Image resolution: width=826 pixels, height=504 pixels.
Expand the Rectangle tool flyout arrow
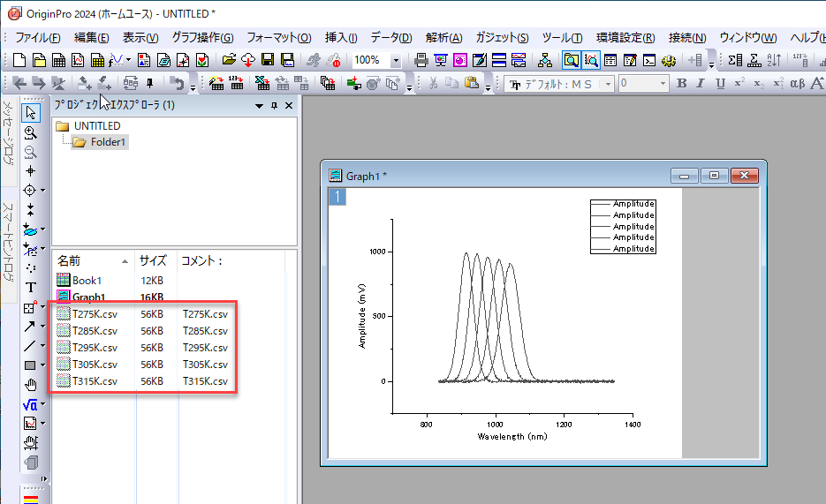[42, 365]
